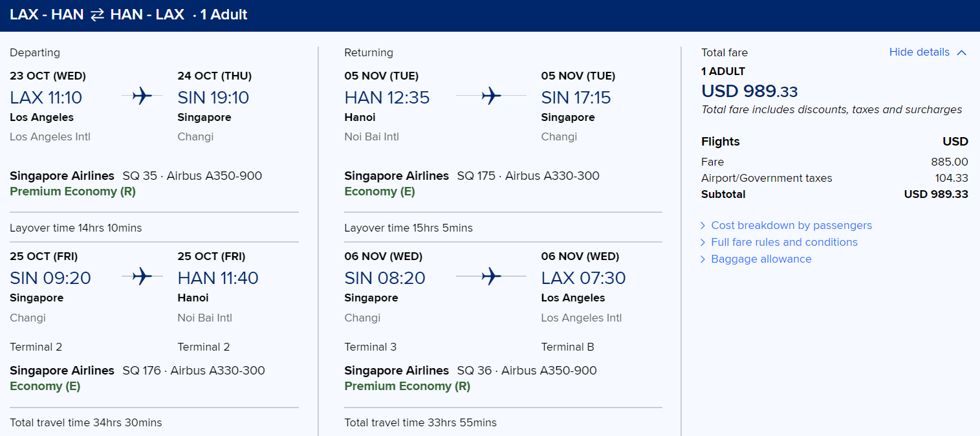This screenshot has width=980, height=436.
Task: Click Economy (E) label on SQ 176
Action: 45,386
